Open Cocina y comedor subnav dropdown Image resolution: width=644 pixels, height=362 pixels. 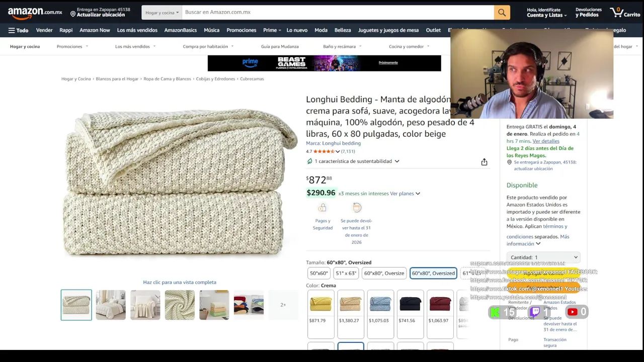tap(409, 46)
